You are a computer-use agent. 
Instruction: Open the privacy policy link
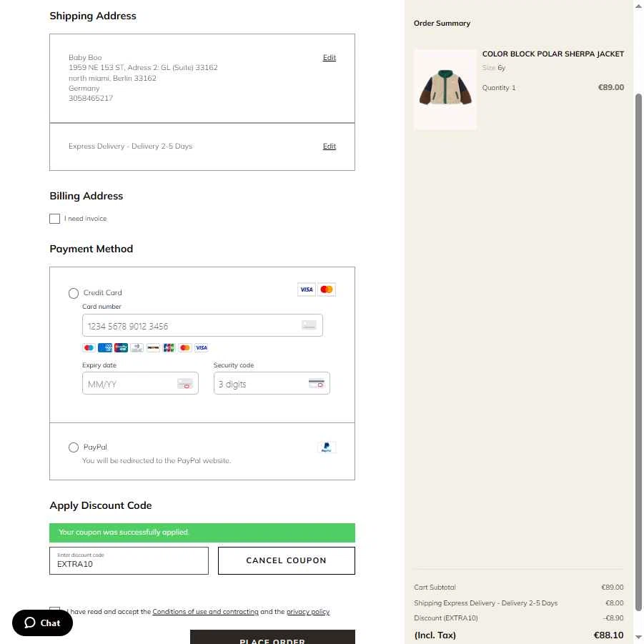(x=308, y=612)
